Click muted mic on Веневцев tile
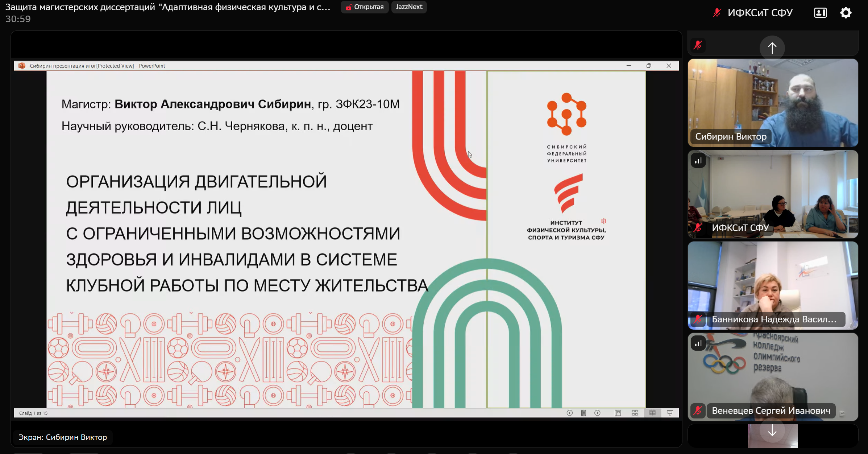The width and height of the screenshot is (868, 454). pyautogui.click(x=698, y=411)
